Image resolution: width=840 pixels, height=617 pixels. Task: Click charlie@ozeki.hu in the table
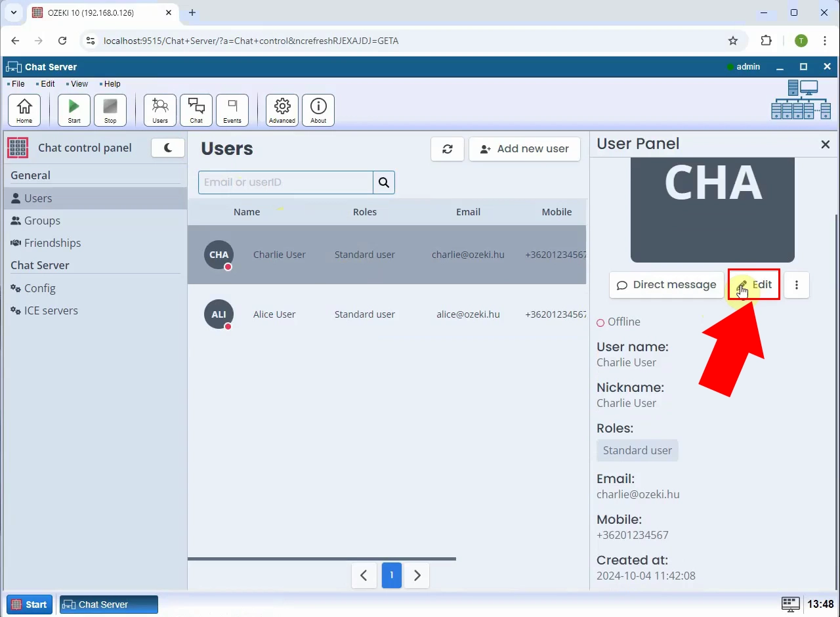[468, 255]
